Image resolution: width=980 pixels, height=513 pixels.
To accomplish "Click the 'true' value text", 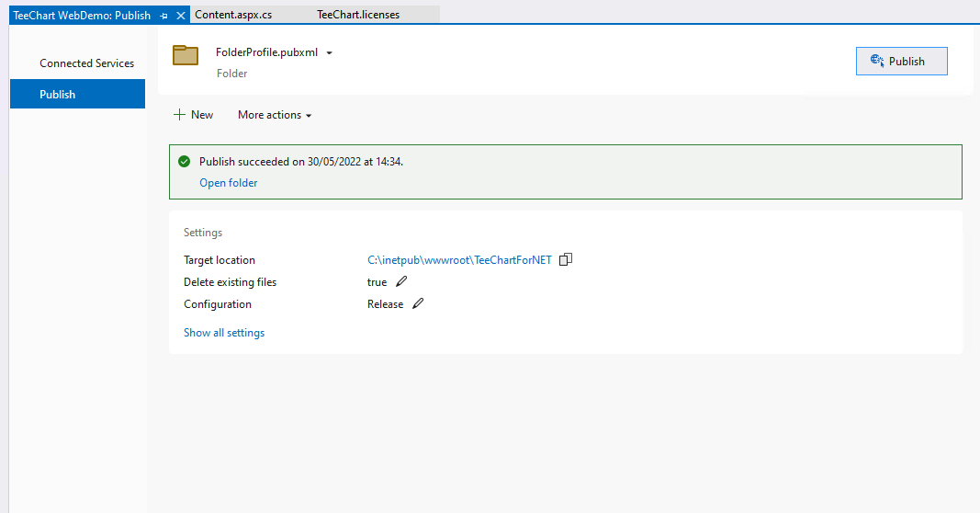I will (377, 282).
